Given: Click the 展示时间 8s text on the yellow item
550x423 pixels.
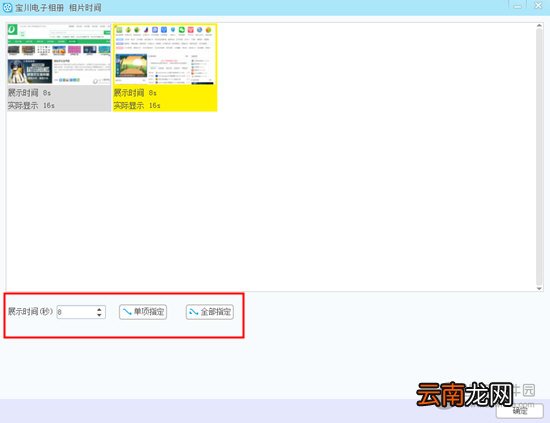Looking at the screenshot, I should pos(135,93).
